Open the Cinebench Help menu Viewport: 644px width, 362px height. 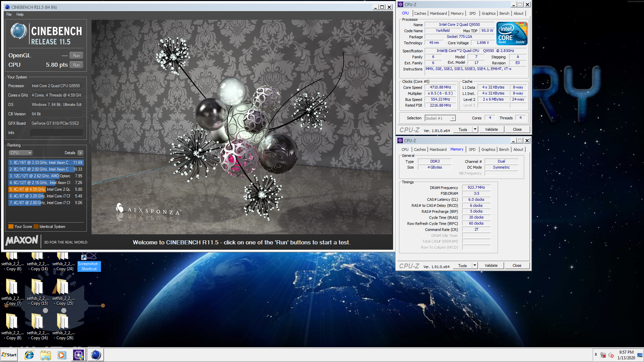tap(20, 14)
